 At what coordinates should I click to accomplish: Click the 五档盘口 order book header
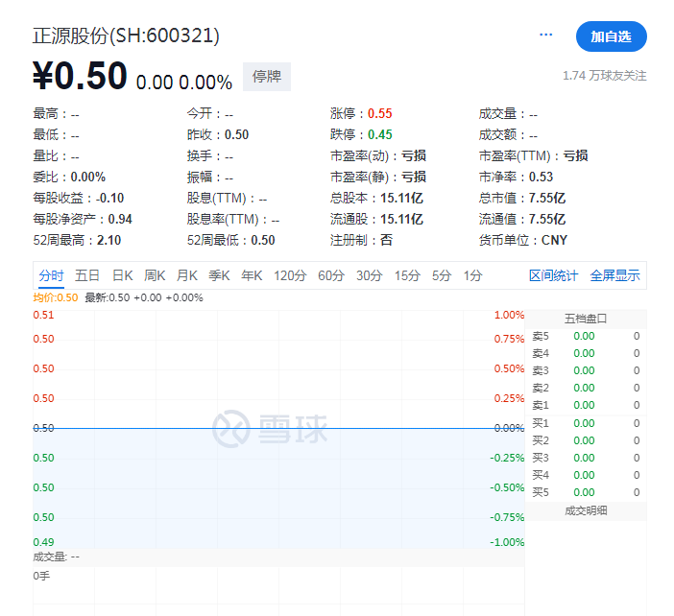(586, 319)
